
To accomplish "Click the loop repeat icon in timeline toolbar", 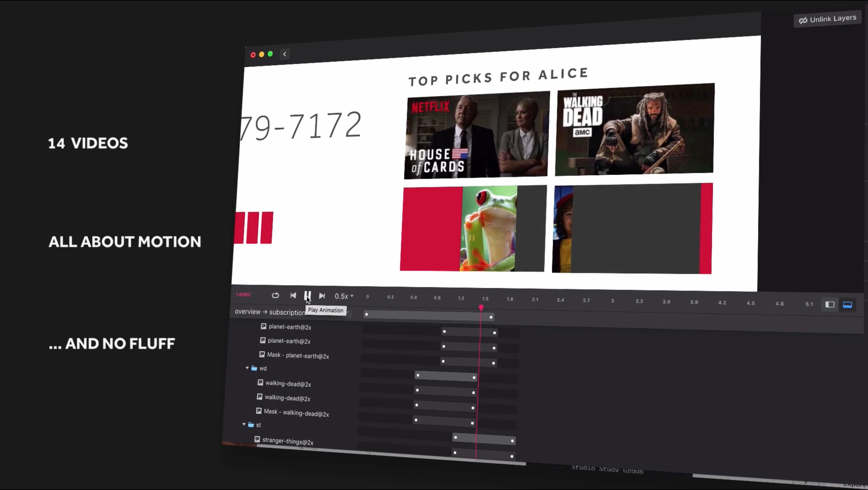I will click(275, 295).
